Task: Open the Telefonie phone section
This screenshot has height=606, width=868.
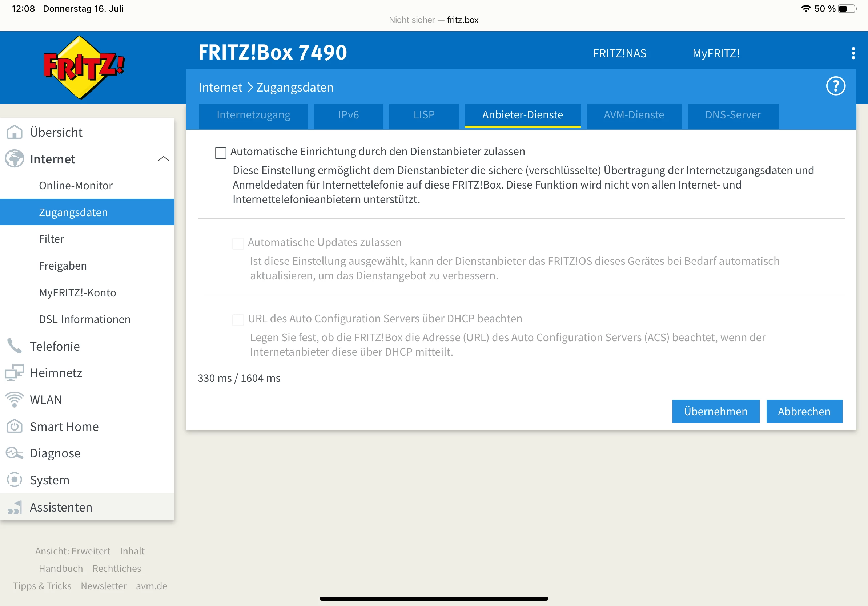Action: coord(55,346)
